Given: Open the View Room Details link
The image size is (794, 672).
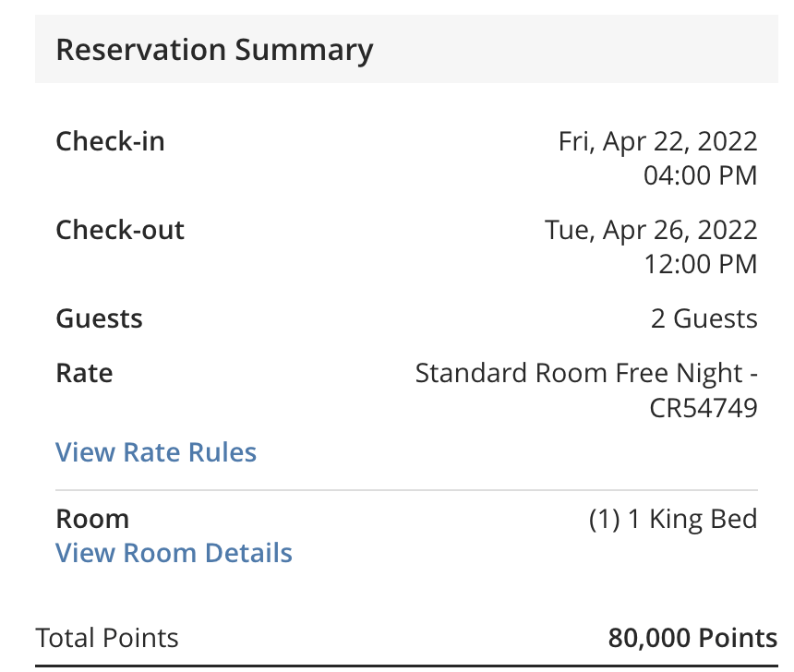Looking at the screenshot, I should pos(174,553).
